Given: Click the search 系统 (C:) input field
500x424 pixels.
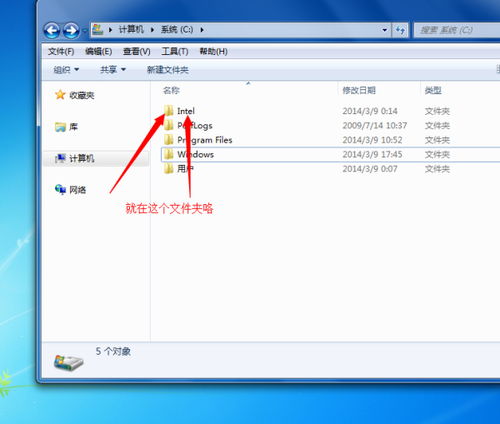Looking at the screenshot, I should [457, 30].
